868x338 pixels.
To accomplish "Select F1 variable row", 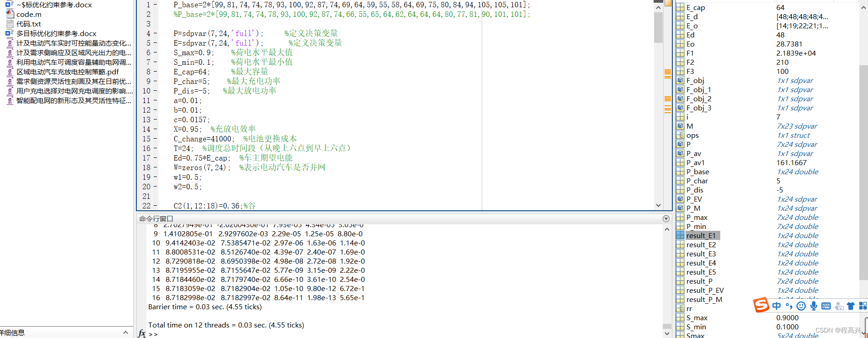I will tap(766, 53).
